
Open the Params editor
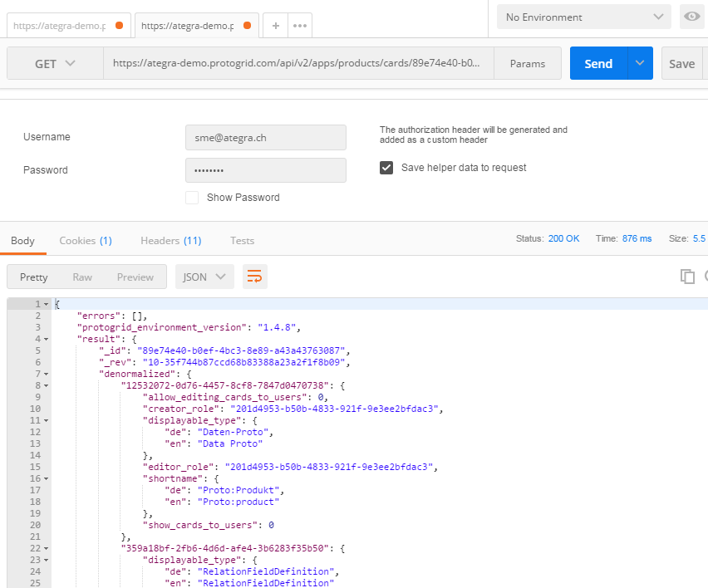click(x=528, y=64)
